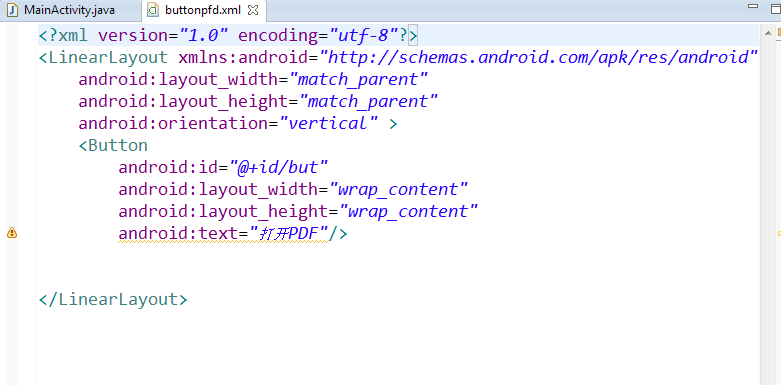Screen dimensions: 781x385
Task: Click the android:id "@+id/but" value
Action: coord(278,167)
